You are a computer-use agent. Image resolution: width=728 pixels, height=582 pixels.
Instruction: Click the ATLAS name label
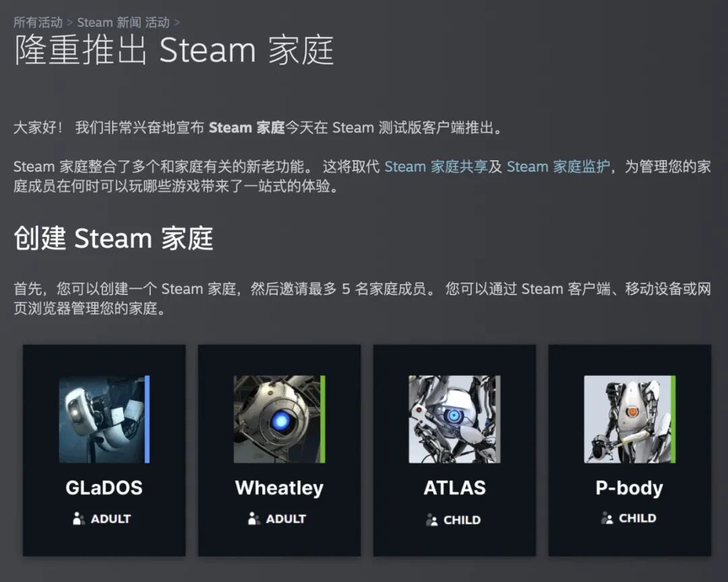[x=454, y=488]
